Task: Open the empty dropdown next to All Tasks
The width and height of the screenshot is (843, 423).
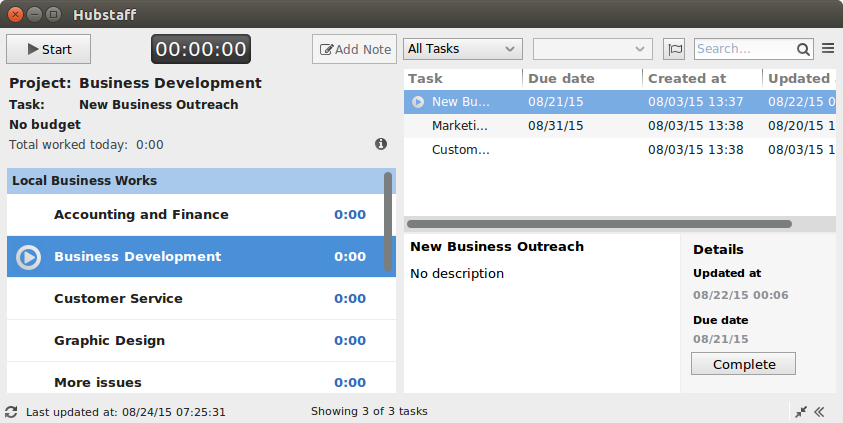Action: coord(592,49)
